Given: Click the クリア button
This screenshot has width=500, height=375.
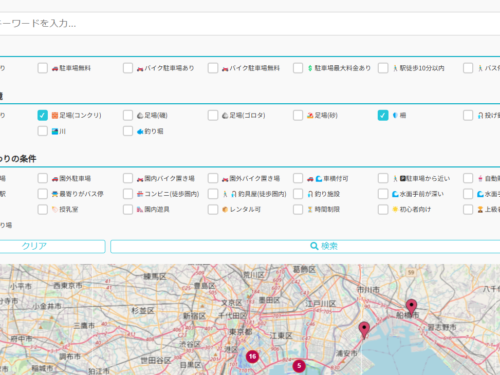Looking at the screenshot, I should click(x=52, y=246).
